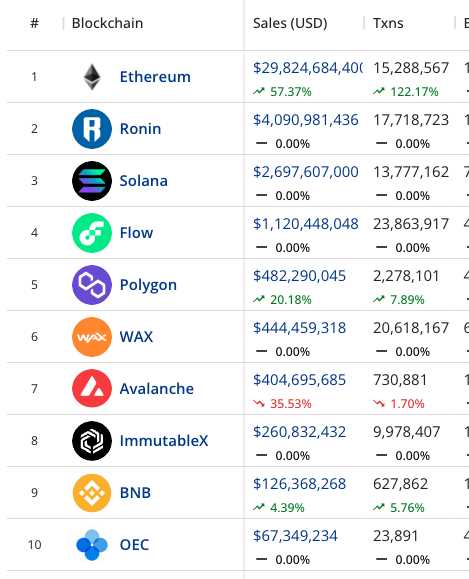
Task: Sort table by Sales (USD) column
Action: coord(290,23)
